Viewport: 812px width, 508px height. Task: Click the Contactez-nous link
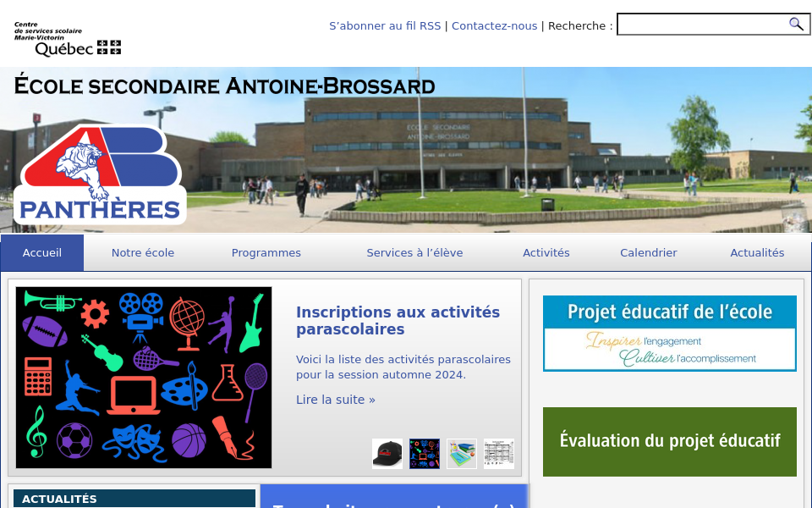coord(494,25)
